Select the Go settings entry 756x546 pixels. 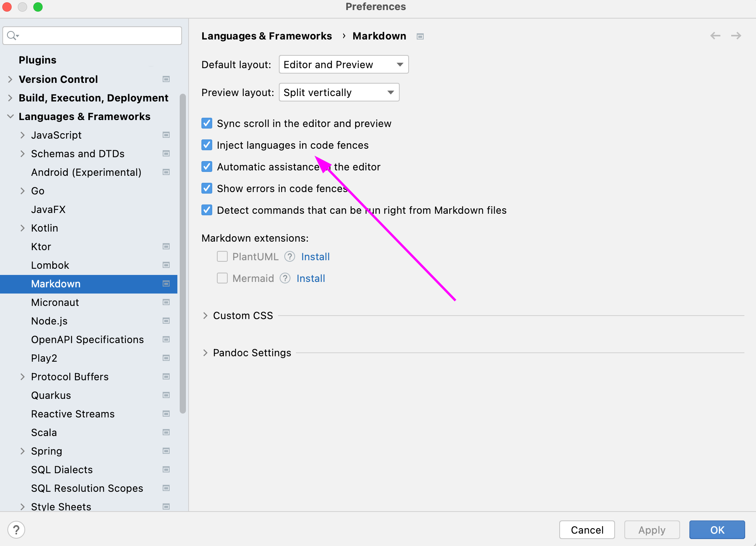coord(38,191)
